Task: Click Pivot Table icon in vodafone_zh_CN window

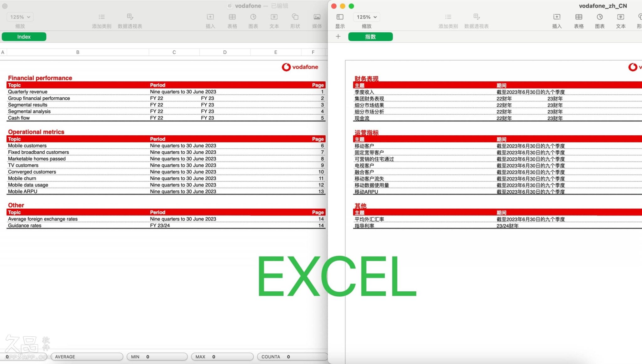Action: point(476,17)
